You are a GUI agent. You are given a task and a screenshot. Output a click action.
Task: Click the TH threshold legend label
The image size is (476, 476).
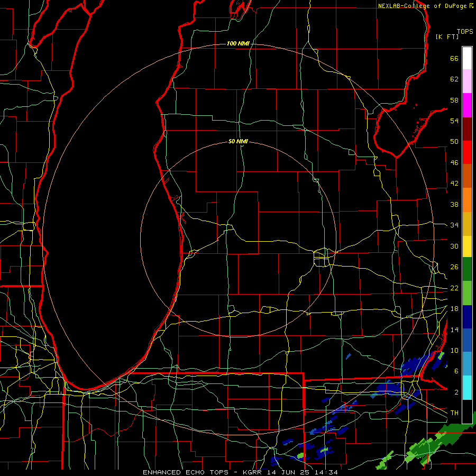pyautogui.click(x=454, y=413)
